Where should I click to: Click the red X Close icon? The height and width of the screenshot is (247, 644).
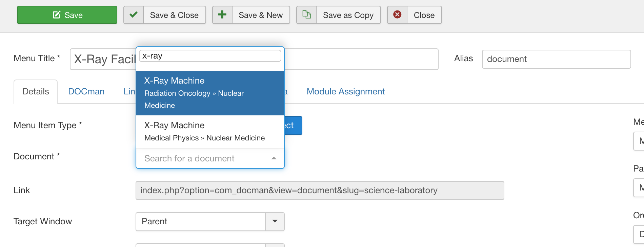coord(397,15)
